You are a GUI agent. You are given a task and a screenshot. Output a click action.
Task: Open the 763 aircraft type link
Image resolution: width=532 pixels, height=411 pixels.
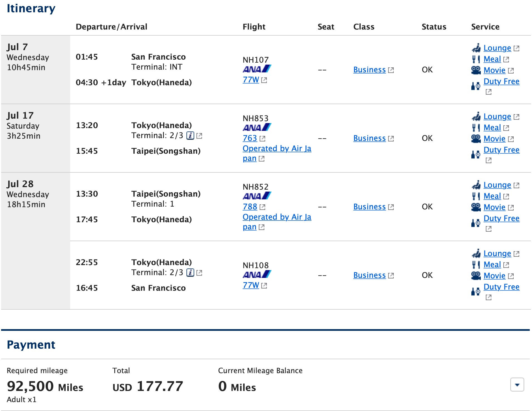click(x=250, y=138)
